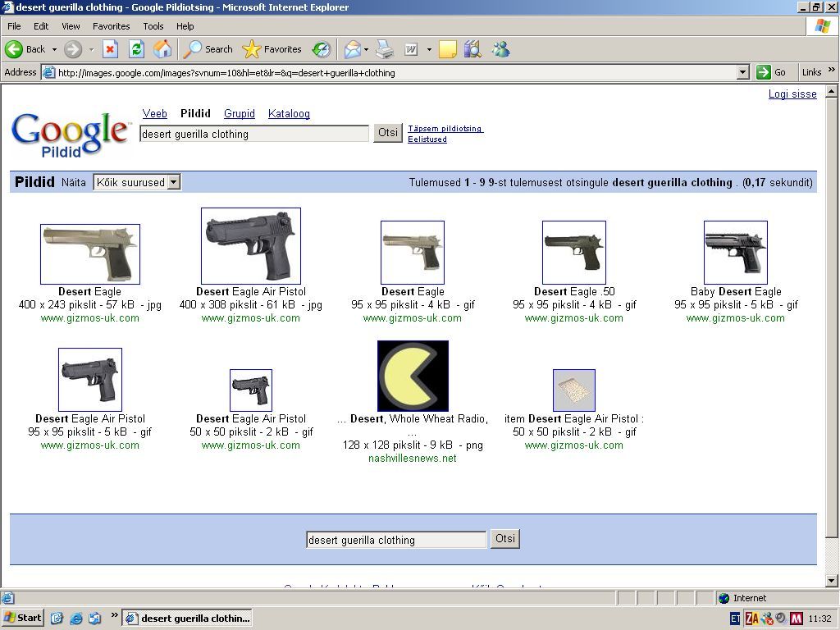Click the Windows Start button
Image resolution: width=840 pixels, height=630 pixels.
(x=23, y=618)
